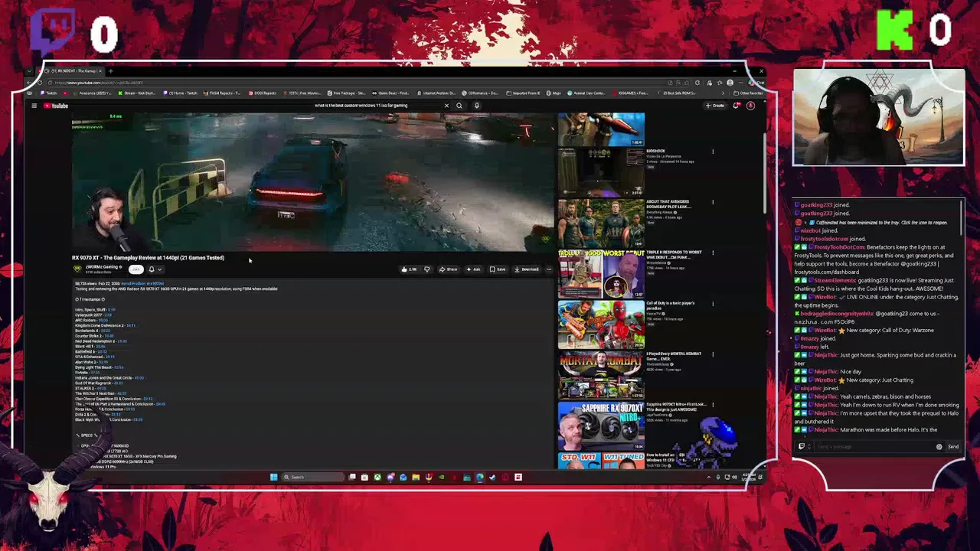The width and height of the screenshot is (980, 551).
Task: Open the Avengers Doomsday plot leak thumbnail
Action: point(601,223)
